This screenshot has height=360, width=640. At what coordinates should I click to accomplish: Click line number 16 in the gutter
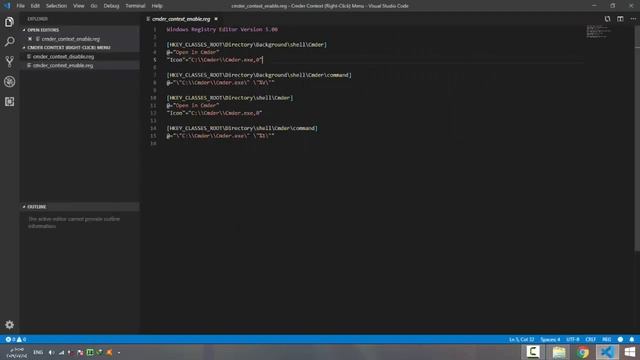coord(153,144)
